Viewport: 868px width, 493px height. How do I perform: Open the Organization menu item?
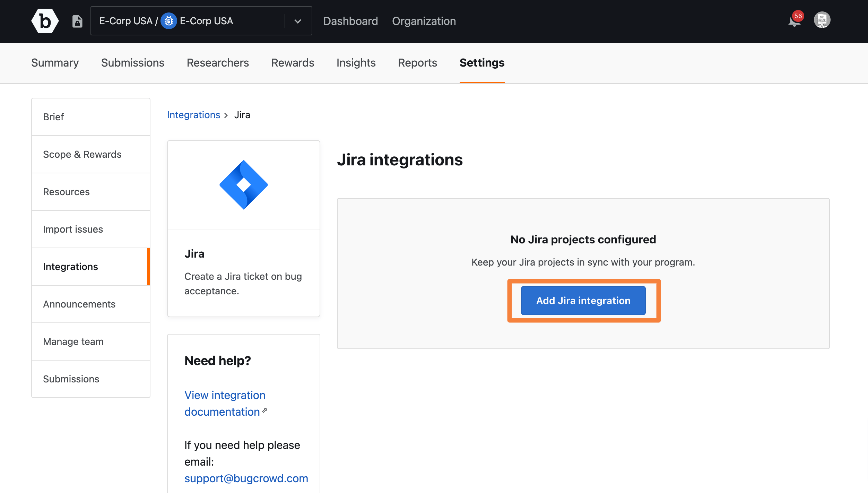click(x=424, y=21)
